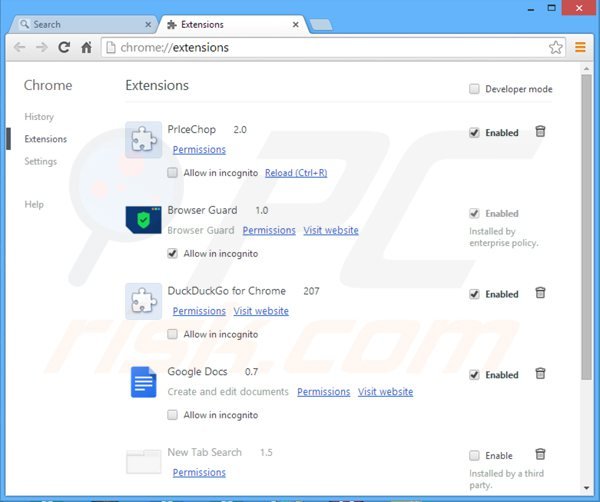The image size is (600, 502).
Task: Remove PriceChop with trash icon
Action: 540,132
